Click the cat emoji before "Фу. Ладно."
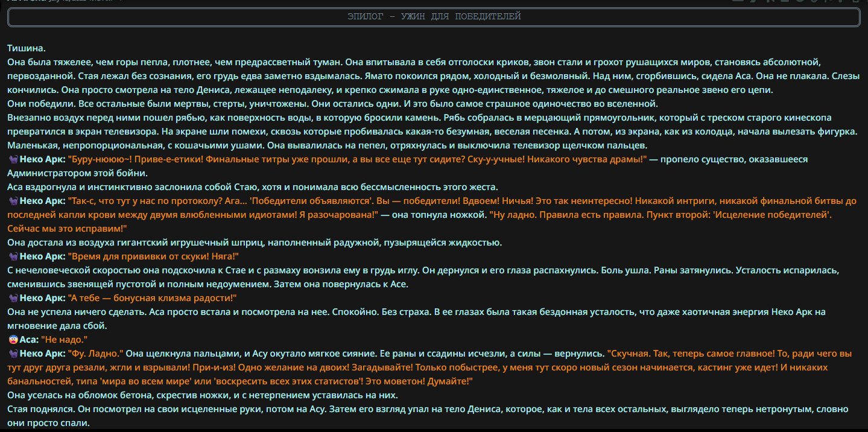The width and height of the screenshot is (868, 432). coord(13,354)
